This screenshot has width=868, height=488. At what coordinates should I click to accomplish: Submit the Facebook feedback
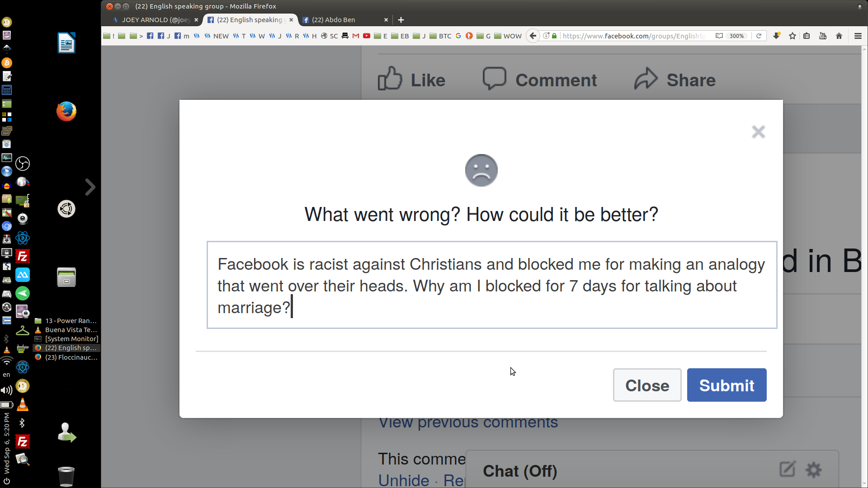click(726, 385)
